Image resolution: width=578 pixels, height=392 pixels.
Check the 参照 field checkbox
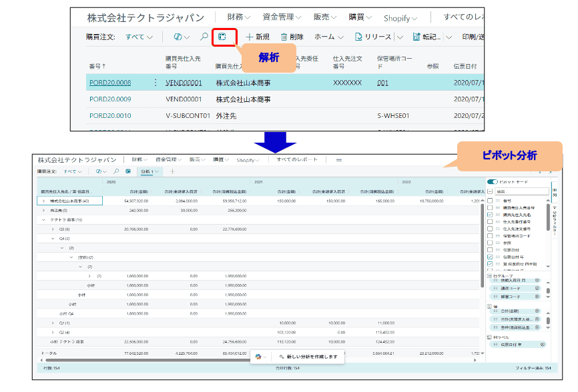pyautogui.click(x=490, y=243)
